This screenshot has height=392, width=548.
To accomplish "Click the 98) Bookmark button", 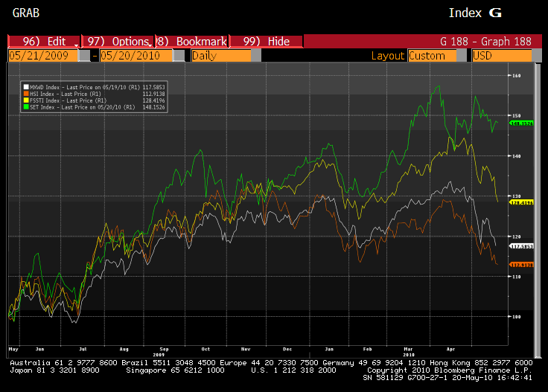I will 192,42.
